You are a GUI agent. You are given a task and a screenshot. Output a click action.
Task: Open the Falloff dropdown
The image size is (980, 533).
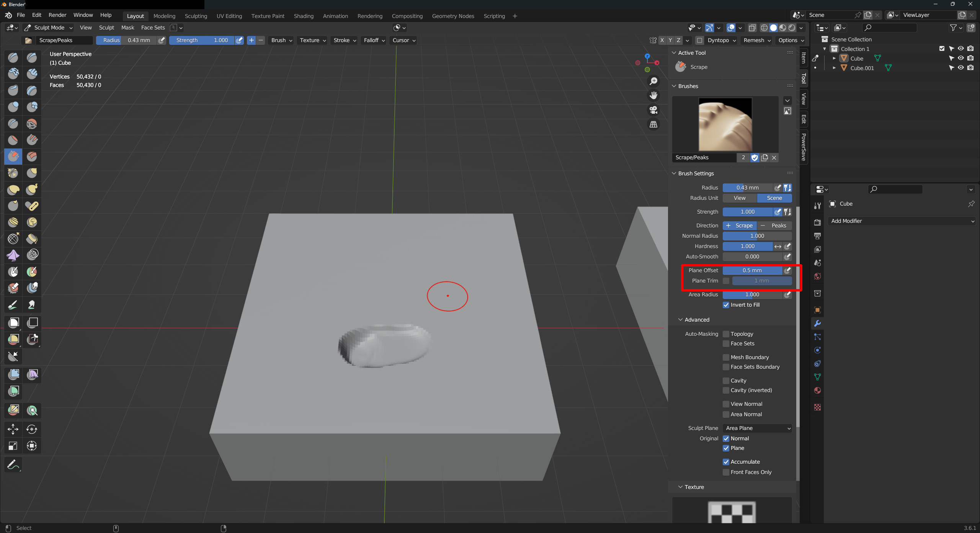click(374, 40)
